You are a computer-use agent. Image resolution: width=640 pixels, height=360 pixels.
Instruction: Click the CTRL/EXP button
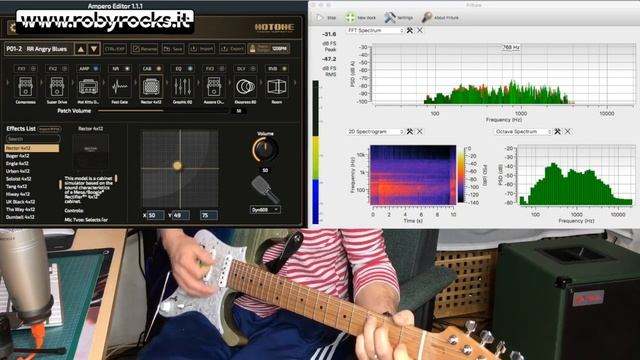tap(115, 49)
